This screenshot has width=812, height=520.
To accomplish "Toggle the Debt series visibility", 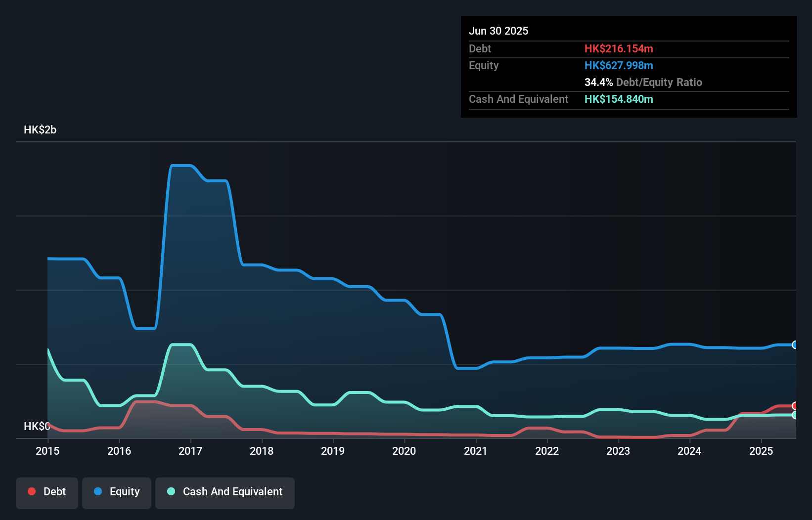I will coord(47,492).
